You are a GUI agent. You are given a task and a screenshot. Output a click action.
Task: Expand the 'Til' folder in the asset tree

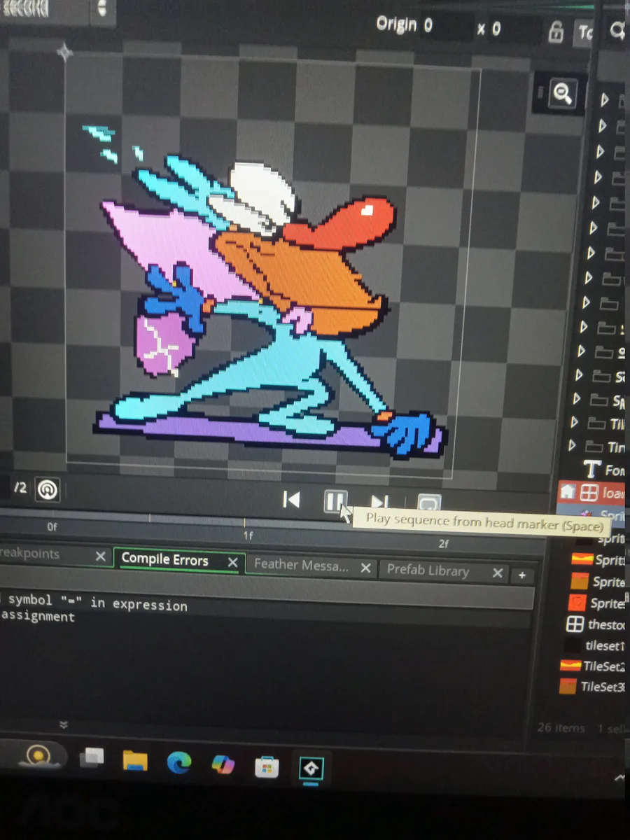(x=574, y=423)
